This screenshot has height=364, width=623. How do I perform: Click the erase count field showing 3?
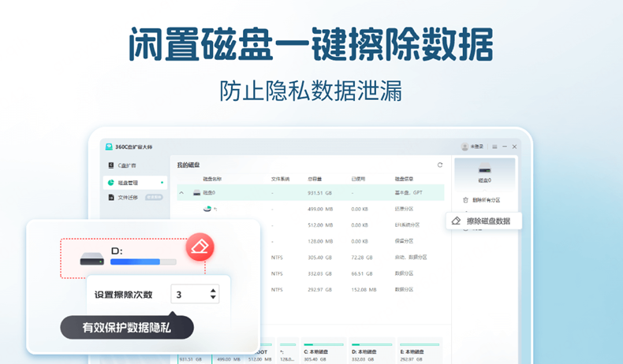click(195, 294)
